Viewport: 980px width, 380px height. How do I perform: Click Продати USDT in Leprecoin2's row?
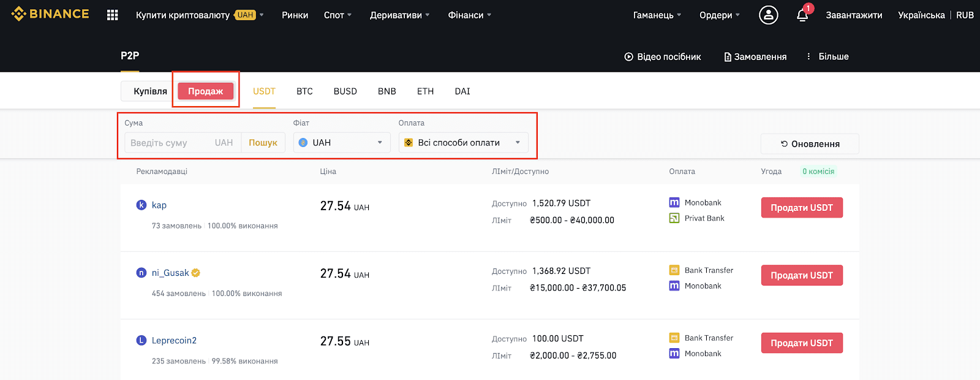coord(802,343)
